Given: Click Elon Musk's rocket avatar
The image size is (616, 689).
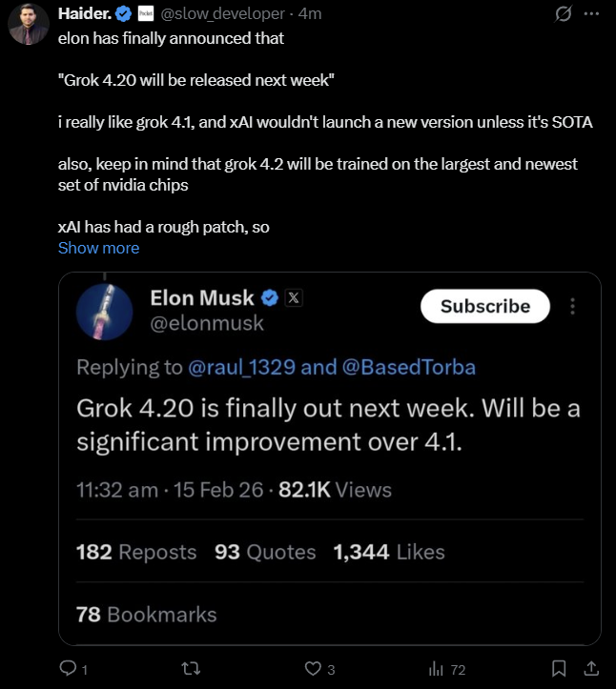Looking at the screenshot, I should tap(104, 312).
